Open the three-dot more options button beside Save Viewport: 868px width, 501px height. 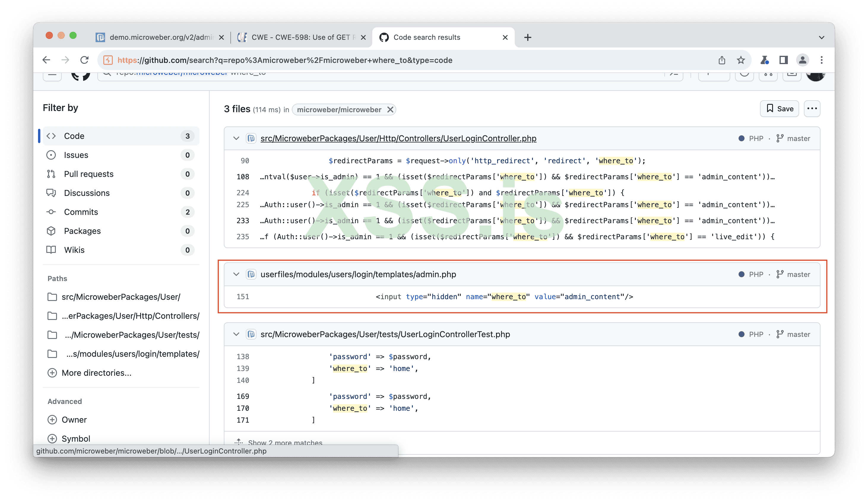(812, 109)
